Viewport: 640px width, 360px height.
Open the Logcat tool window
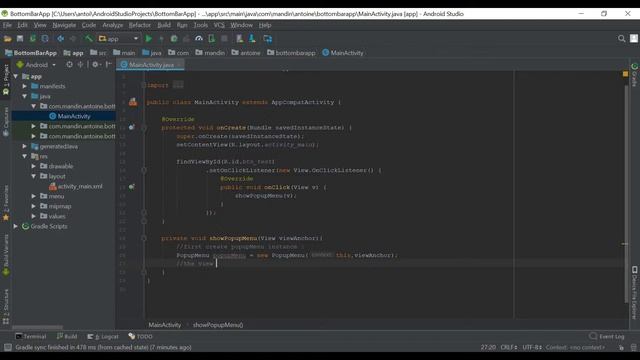[x=103, y=336]
